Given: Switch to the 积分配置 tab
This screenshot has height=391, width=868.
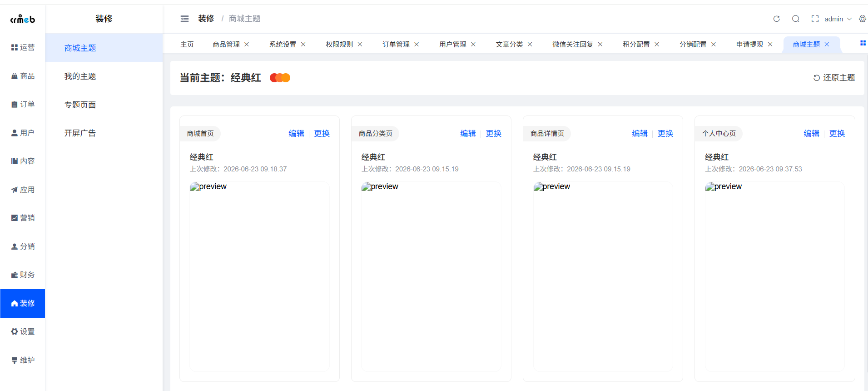Looking at the screenshot, I should pos(636,44).
